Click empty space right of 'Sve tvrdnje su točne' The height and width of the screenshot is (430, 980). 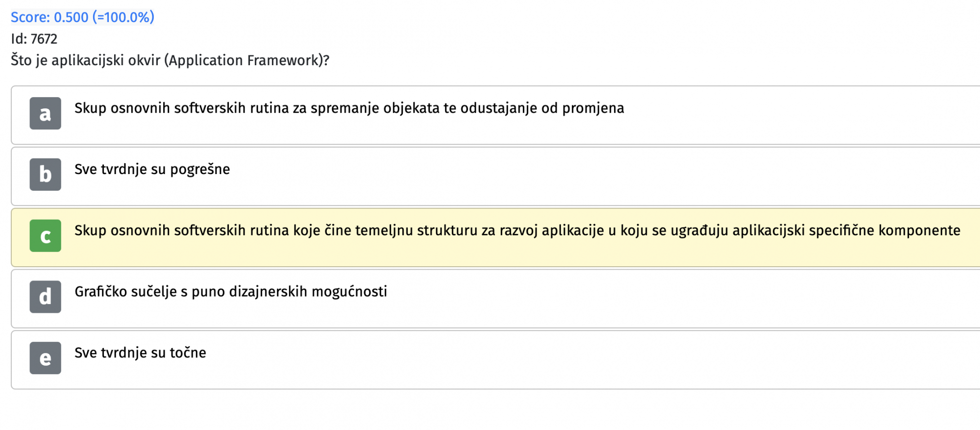pos(588,359)
